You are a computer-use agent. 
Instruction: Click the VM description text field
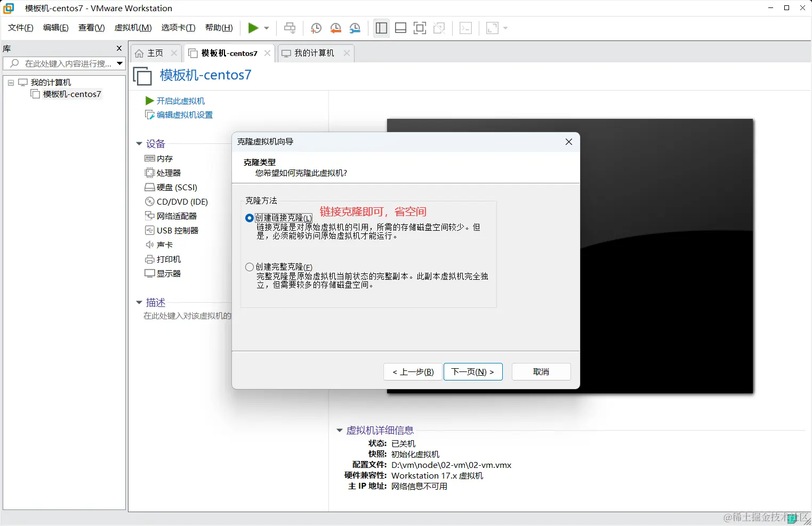187,316
